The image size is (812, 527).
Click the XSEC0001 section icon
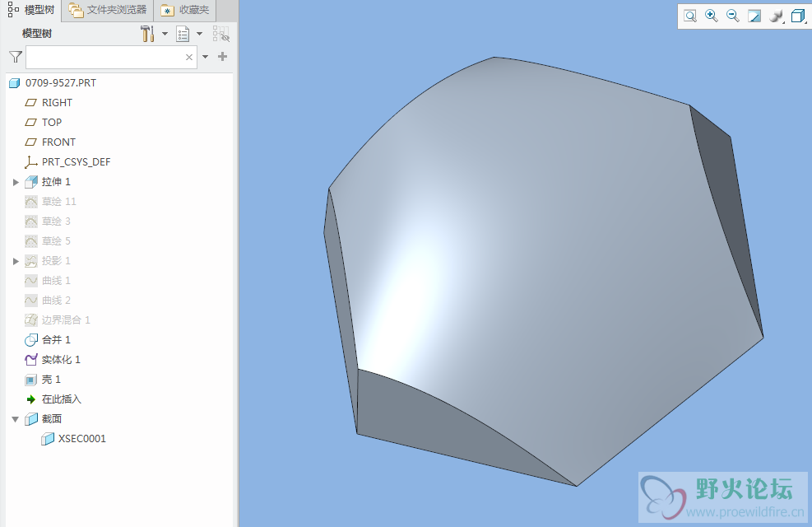click(48, 439)
